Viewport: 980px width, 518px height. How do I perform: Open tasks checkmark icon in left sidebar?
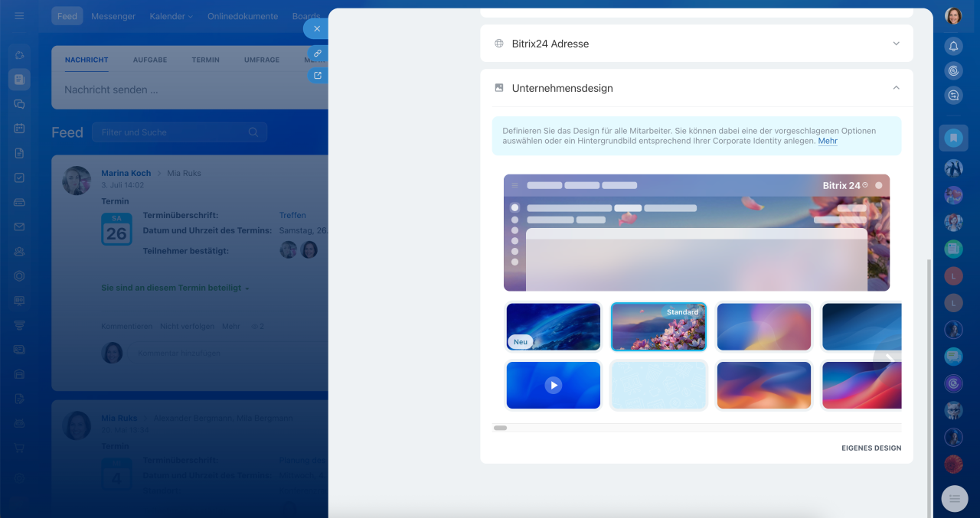click(19, 178)
